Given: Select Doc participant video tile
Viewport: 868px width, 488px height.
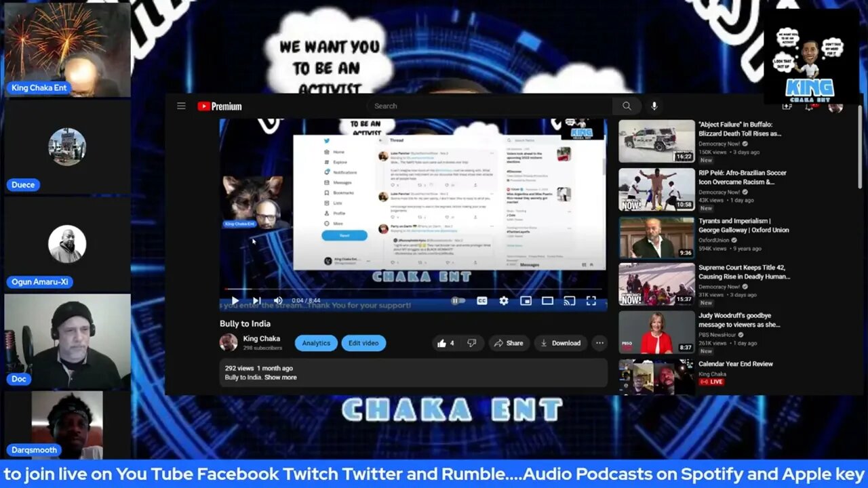Looking at the screenshot, I should click(x=66, y=341).
